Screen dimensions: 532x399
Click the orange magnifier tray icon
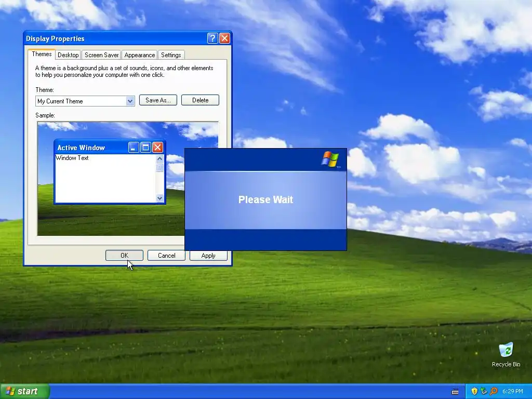click(494, 391)
